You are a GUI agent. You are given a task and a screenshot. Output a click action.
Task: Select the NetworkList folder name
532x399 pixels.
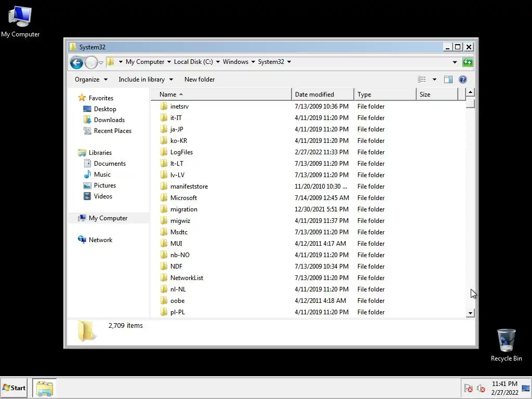(x=187, y=278)
